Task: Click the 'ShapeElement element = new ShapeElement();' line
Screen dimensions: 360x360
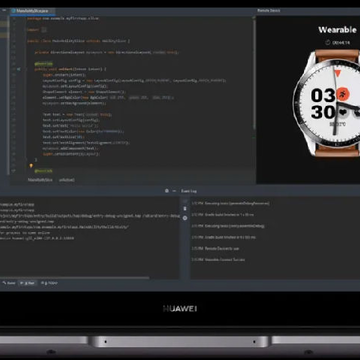Action: pos(84,92)
